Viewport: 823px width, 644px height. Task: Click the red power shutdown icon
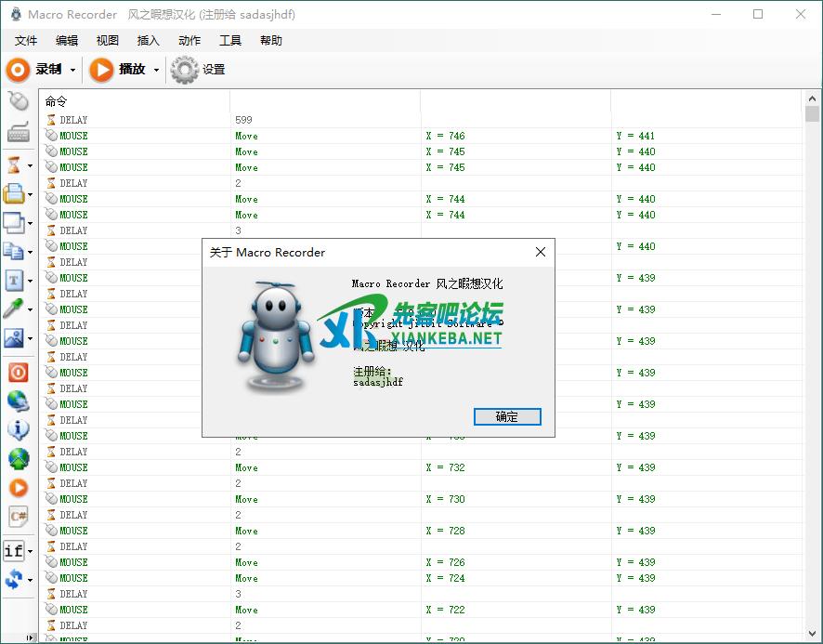(x=18, y=373)
